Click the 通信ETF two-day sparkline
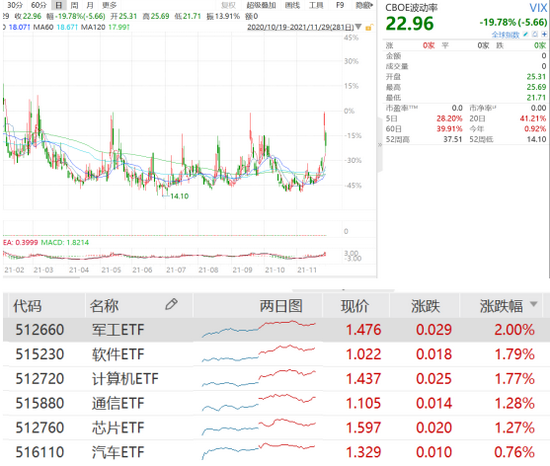This screenshot has height=466, width=550. point(259,403)
